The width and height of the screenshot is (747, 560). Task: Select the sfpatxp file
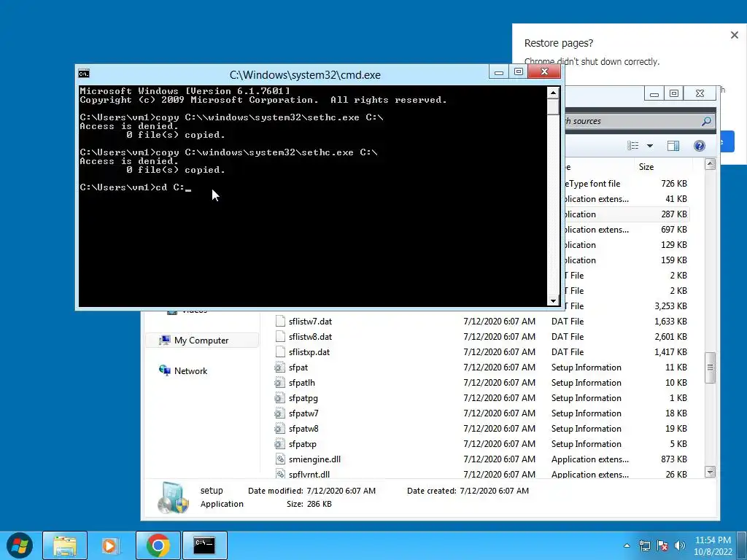pos(303,444)
